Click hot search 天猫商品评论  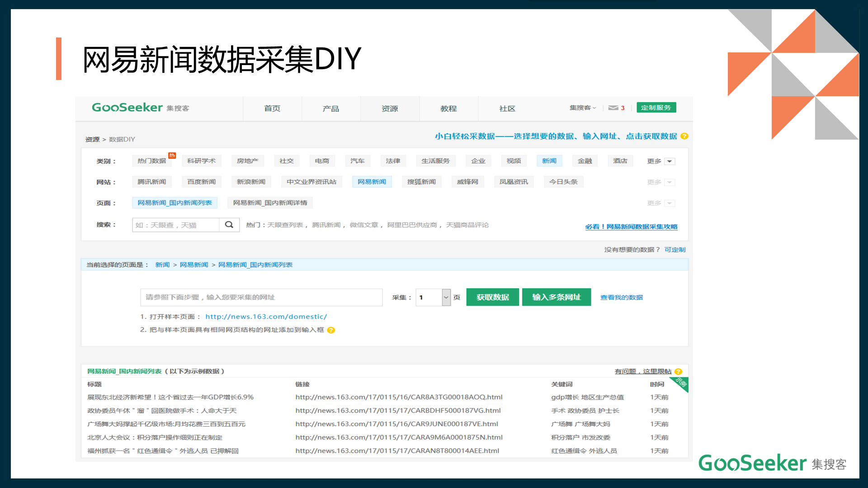click(x=467, y=225)
